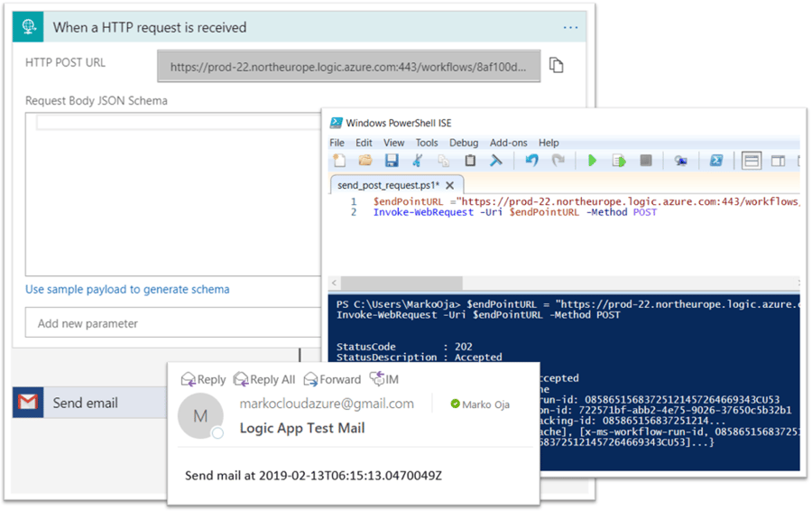Screen dimensions: 812x511
Task: Click the Open script folder icon
Action: (x=365, y=161)
